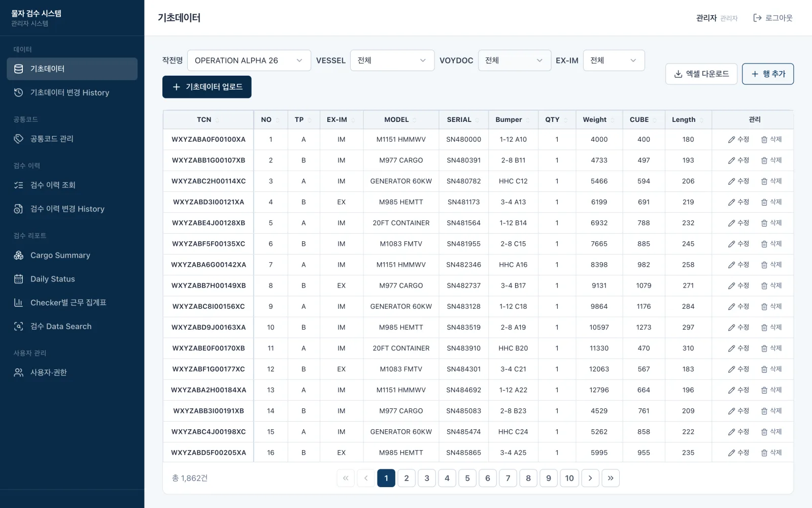Screen dimensions: 812x508
Task: Go to page 2 of results
Action: pos(407,478)
